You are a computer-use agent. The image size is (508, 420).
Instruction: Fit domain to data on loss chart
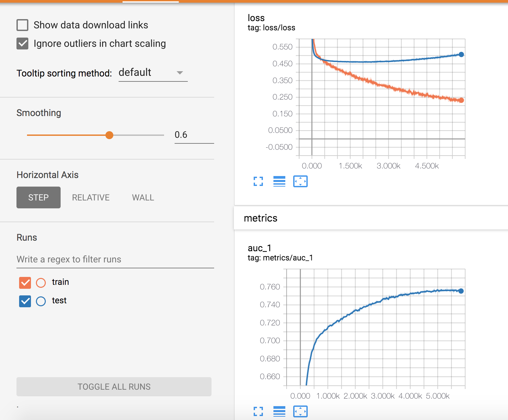point(300,181)
